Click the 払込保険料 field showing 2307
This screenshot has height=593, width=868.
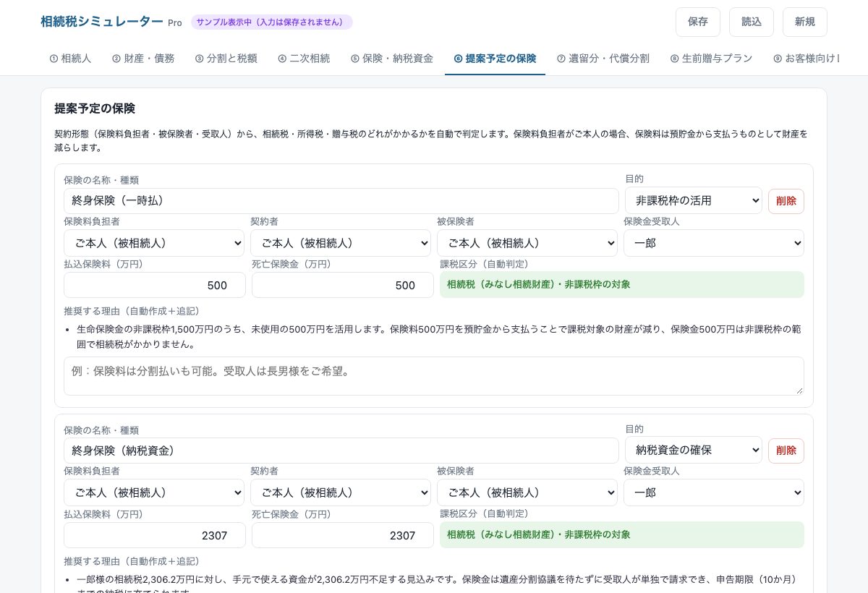coord(155,535)
